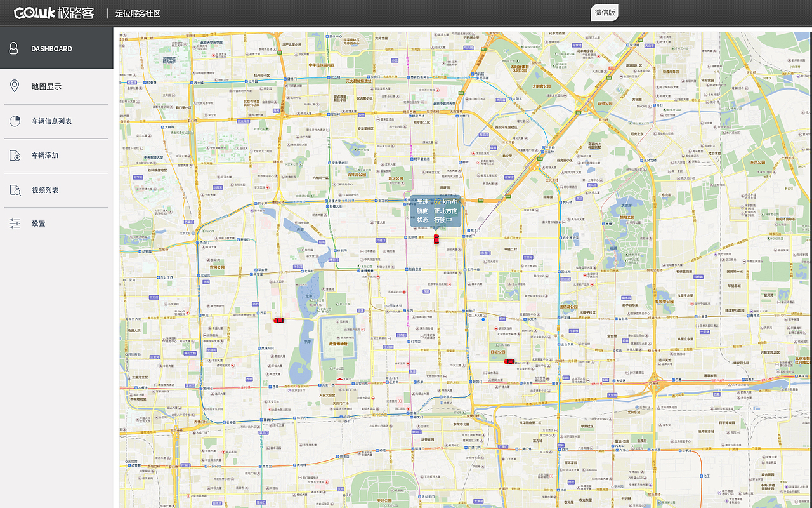Click the 视频列表 search-document icon
This screenshot has height=508, width=812.
[15, 190]
